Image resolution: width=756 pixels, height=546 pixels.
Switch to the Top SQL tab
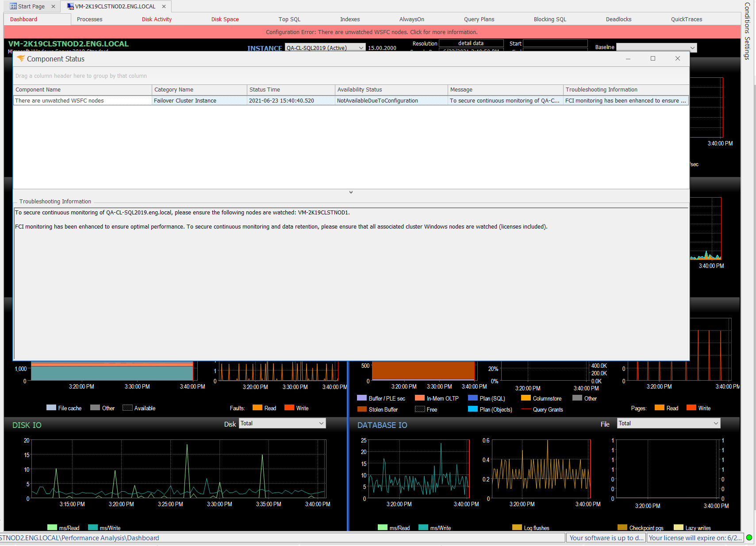289,19
